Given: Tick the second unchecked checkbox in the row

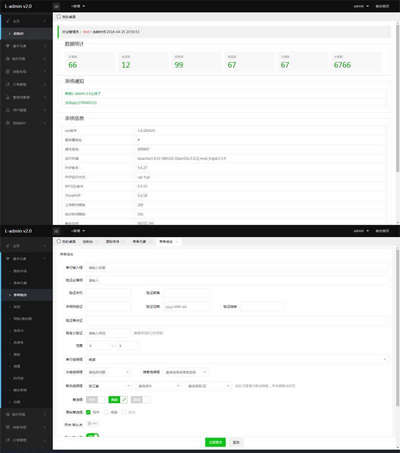Looking at the screenshot, I should (124, 412).
